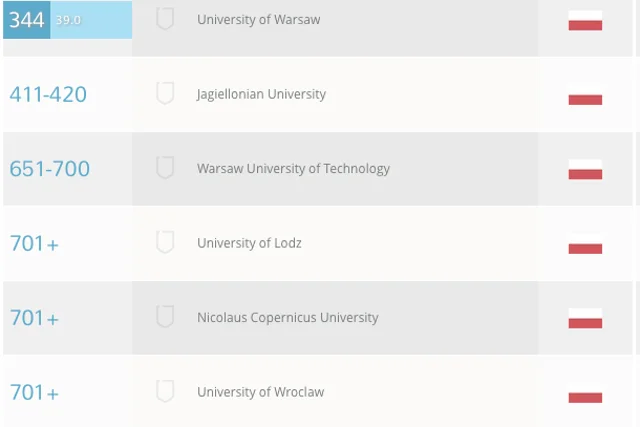This screenshot has height=427, width=640.
Task: Click the shield icon beside University of Wroclaw
Action: pyautogui.click(x=165, y=391)
